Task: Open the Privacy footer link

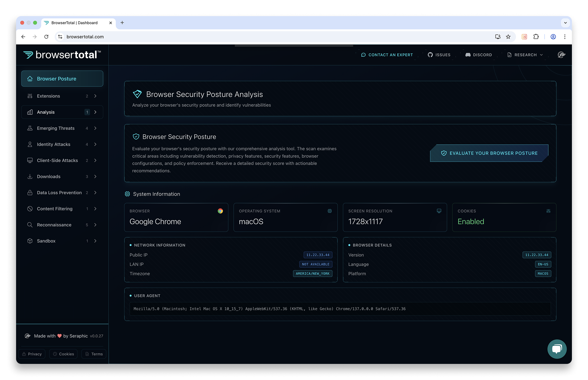Action: [x=32, y=354]
